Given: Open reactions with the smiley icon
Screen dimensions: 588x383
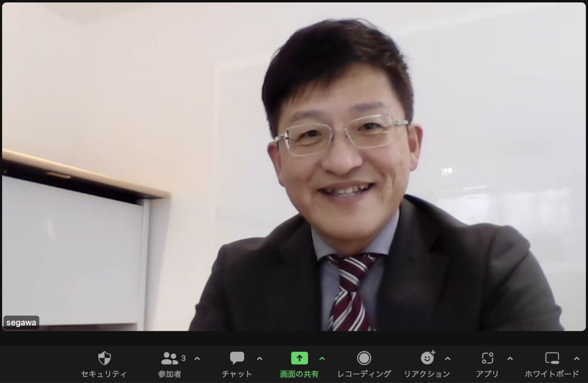Looking at the screenshot, I should [427, 358].
